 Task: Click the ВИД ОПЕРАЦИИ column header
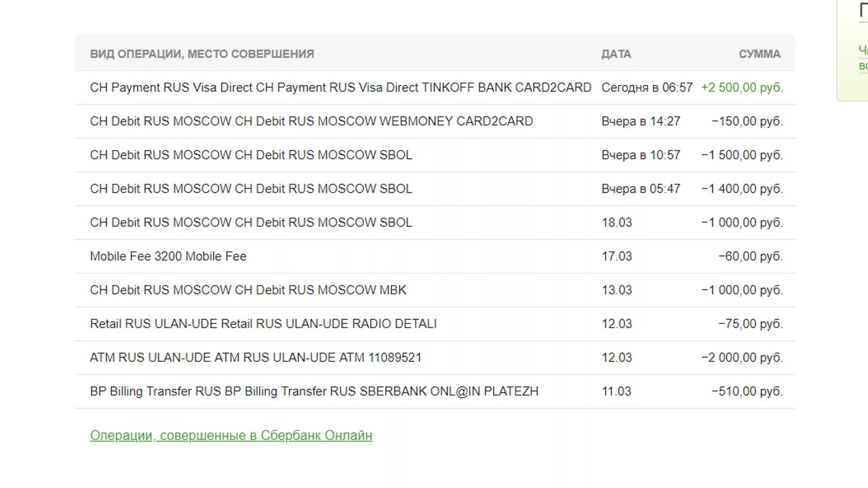click(x=202, y=54)
